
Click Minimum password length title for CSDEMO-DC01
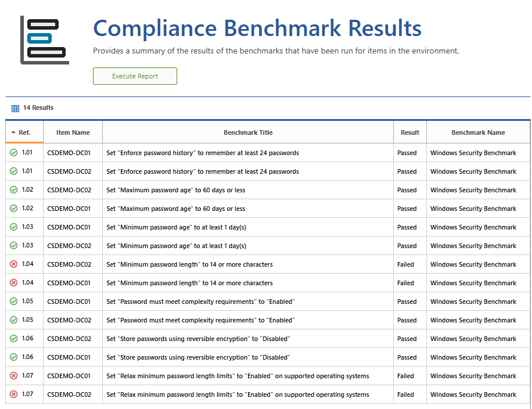189,283
